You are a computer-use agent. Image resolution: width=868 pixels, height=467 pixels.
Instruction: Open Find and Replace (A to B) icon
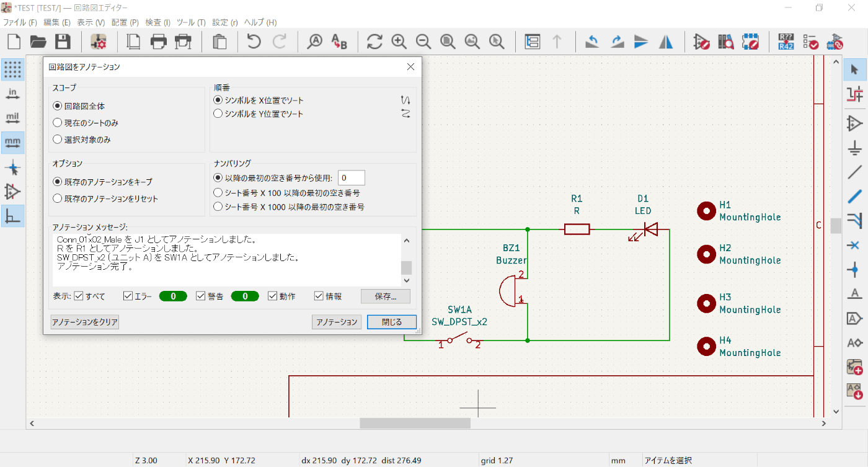click(x=339, y=42)
